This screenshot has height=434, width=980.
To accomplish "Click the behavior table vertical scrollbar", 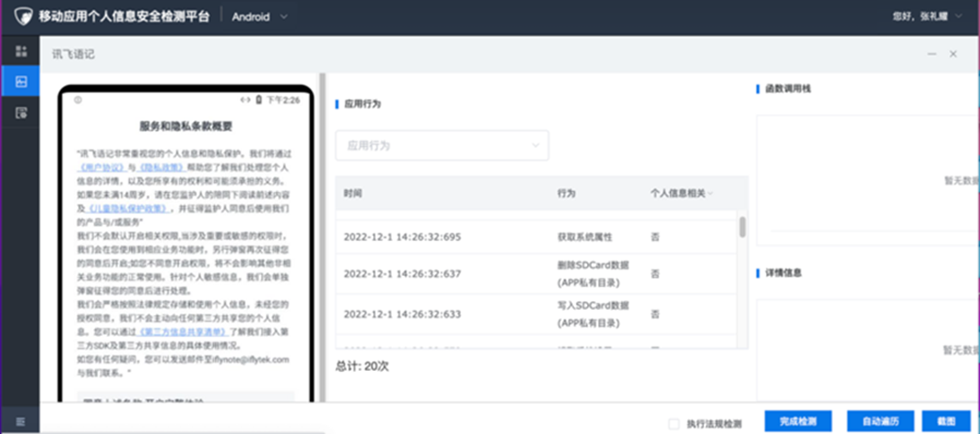I will [743, 227].
